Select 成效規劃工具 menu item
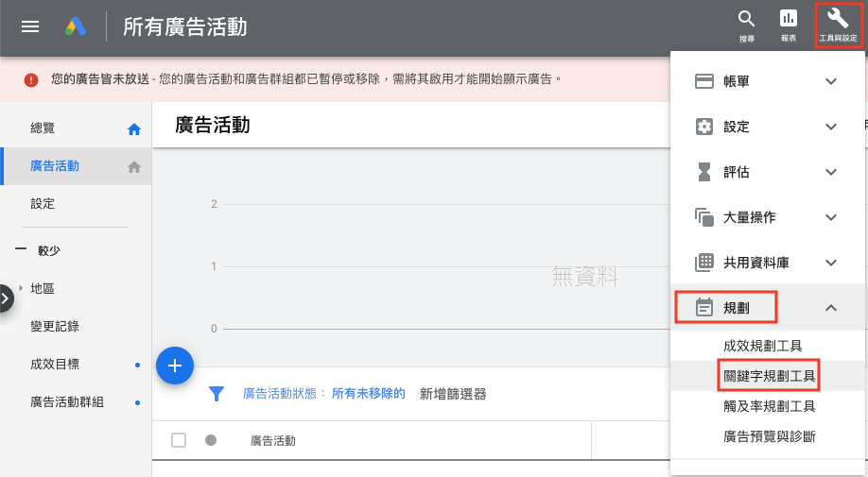 762,346
